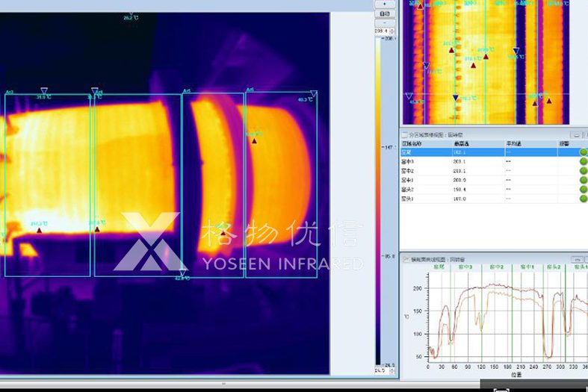
Task: Click the lower limit 24.5 input field
Action: point(380,370)
